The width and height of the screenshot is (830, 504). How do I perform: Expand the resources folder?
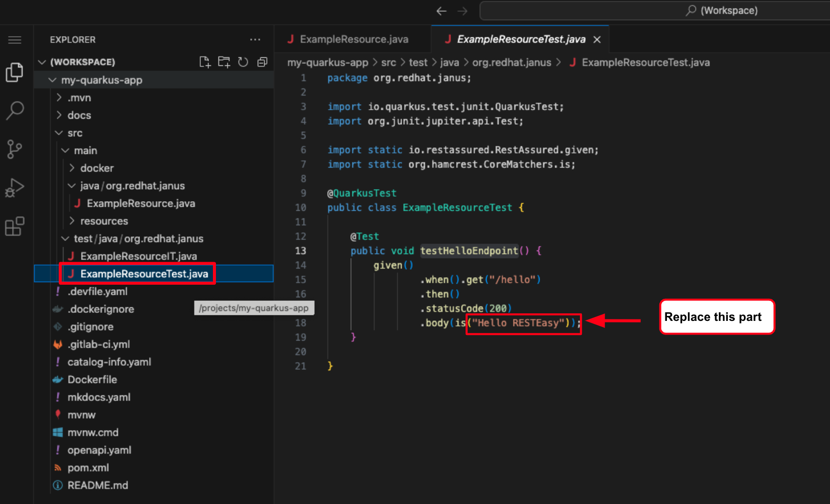click(x=154, y=221)
